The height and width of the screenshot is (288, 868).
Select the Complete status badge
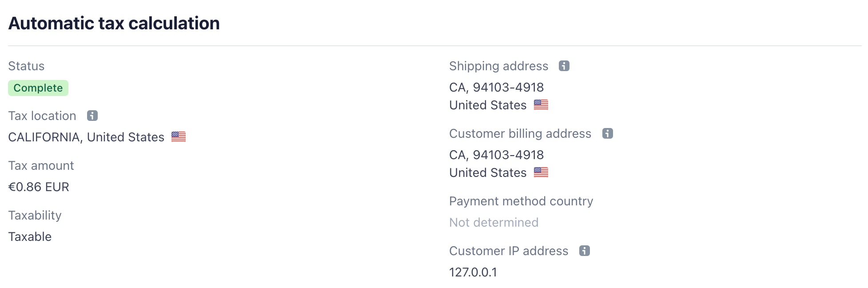tap(38, 88)
